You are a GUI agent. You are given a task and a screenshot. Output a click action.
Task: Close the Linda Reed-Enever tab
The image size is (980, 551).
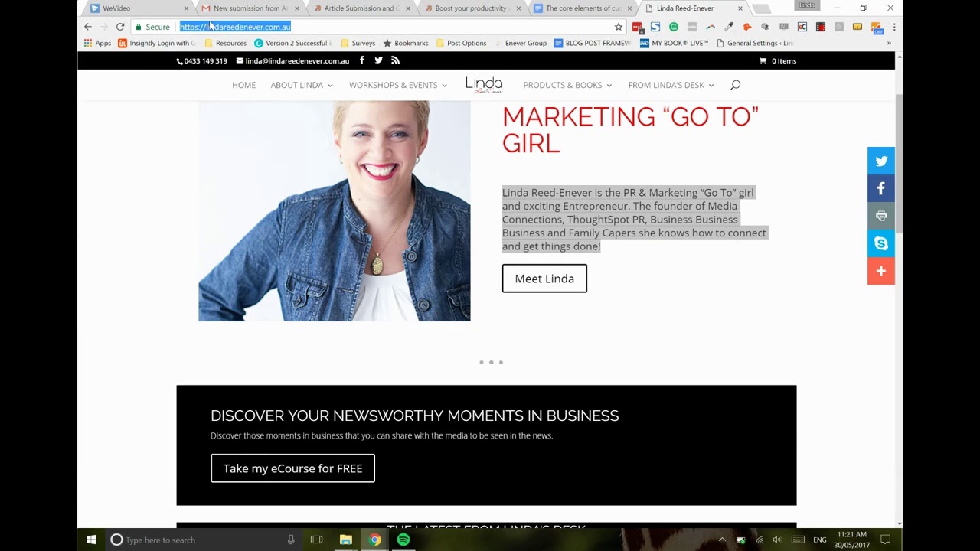pyautogui.click(x=740, y=8)
